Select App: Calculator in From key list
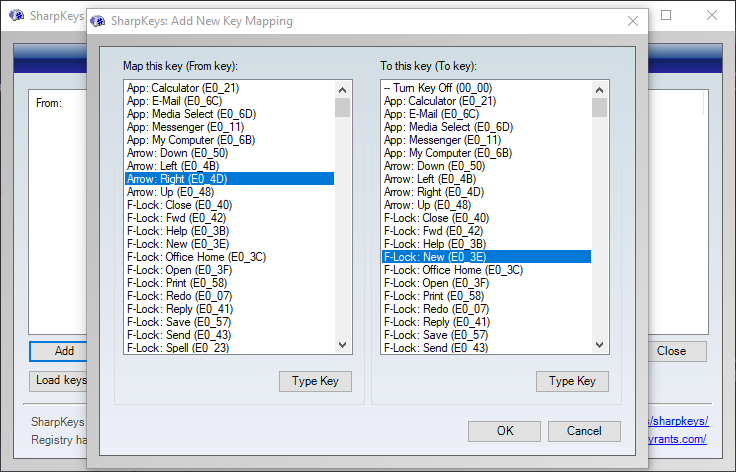The height and width of the screenshot is (472, 736). (230, 88)
